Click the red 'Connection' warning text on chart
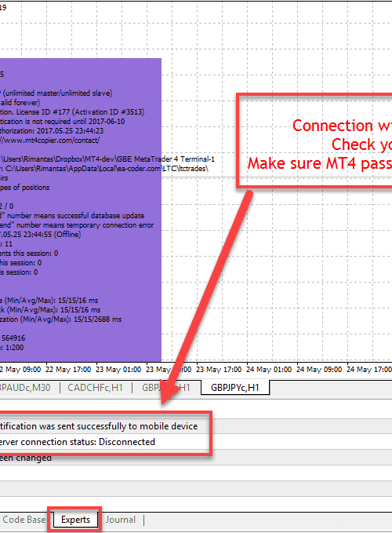The image size is (392, 533). [342, 126]
